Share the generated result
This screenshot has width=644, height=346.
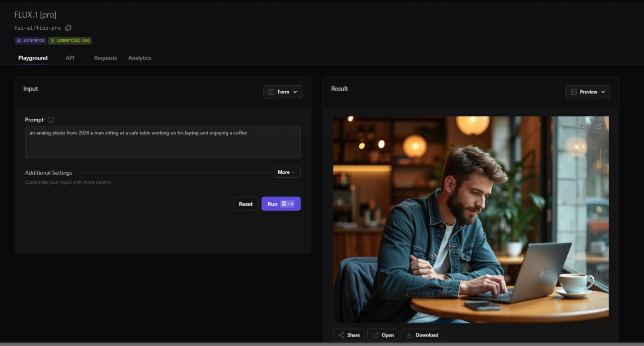click(x=349, y=335)
